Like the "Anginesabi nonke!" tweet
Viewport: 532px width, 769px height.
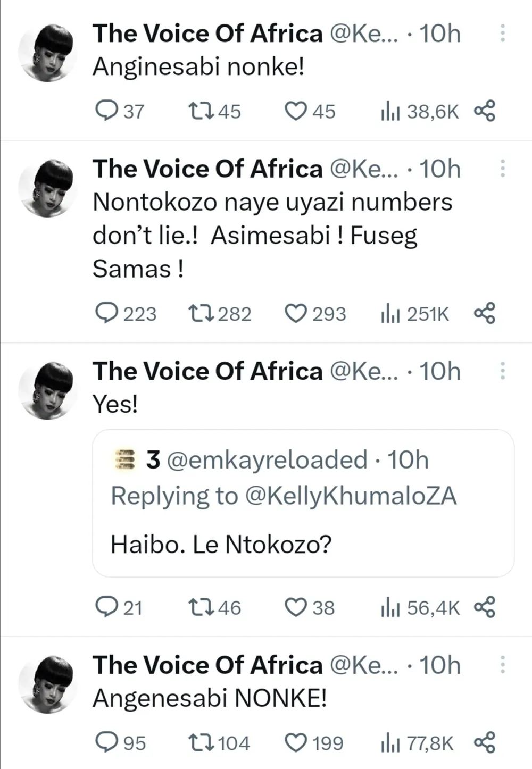pos(296,111)
